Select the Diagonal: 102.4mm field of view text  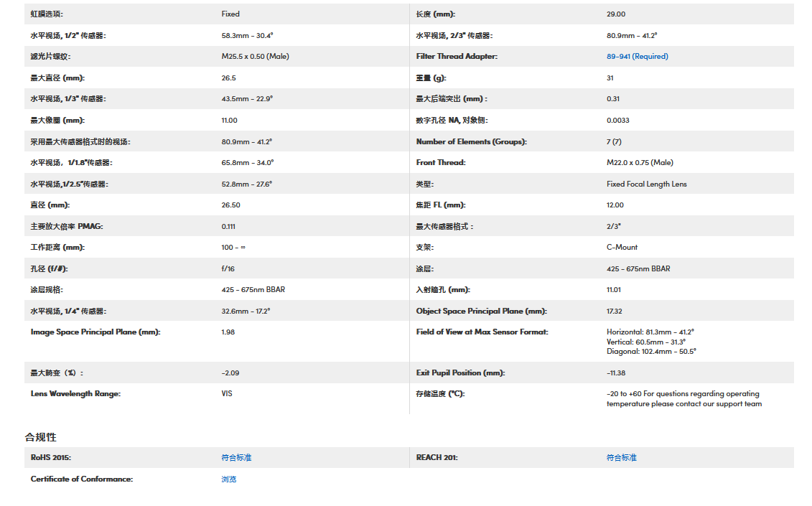(651, 352)
